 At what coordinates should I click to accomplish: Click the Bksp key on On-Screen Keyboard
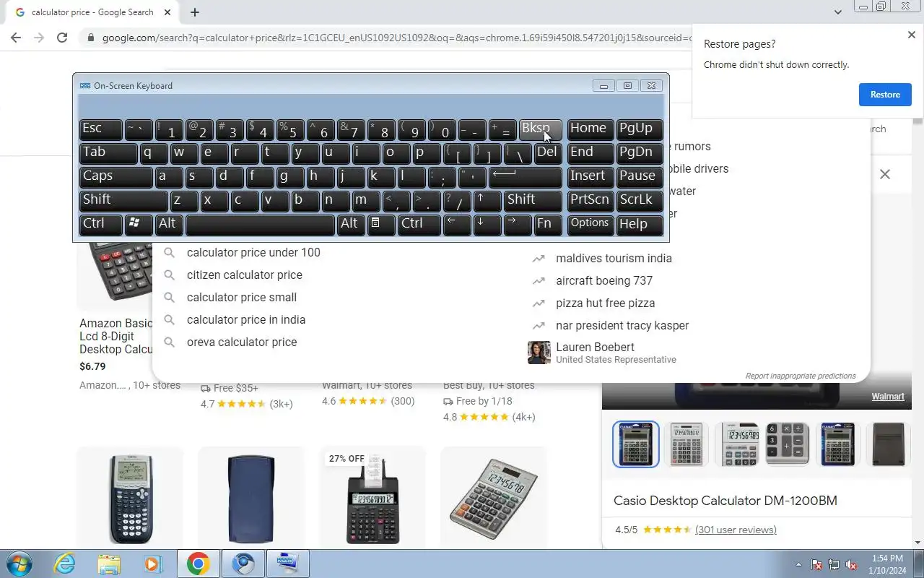point(540,129)
